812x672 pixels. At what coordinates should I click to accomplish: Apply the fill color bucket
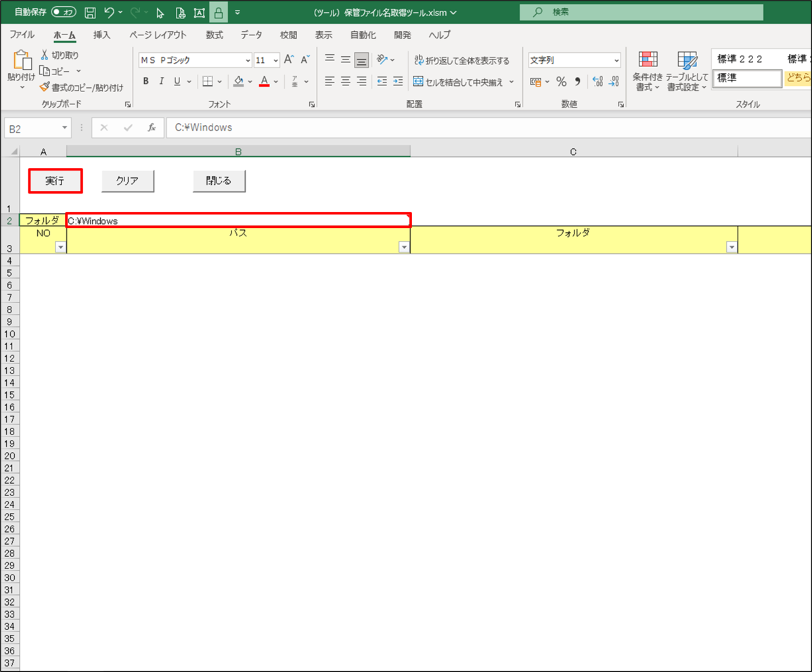click(x=238, y=81)
